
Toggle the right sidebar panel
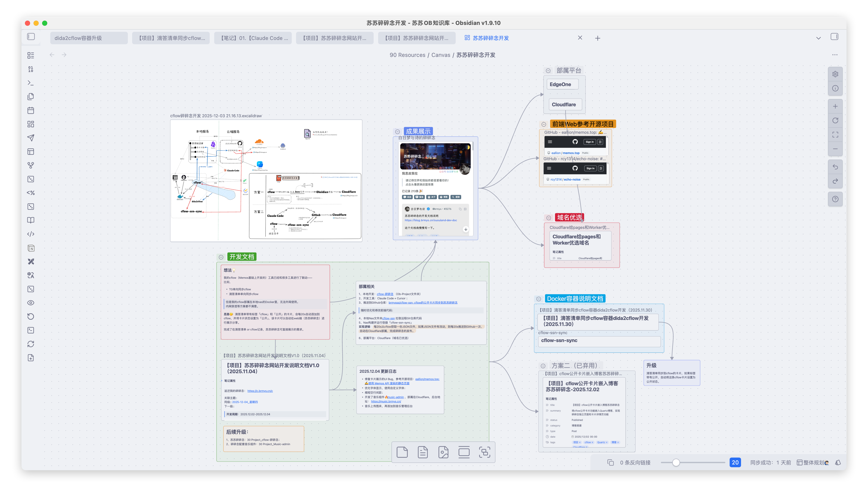pos(834,37)
